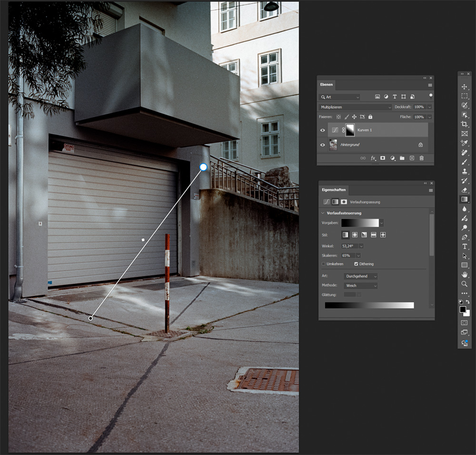
Task: Toggle lock transparent pixels
Action: 338,117
